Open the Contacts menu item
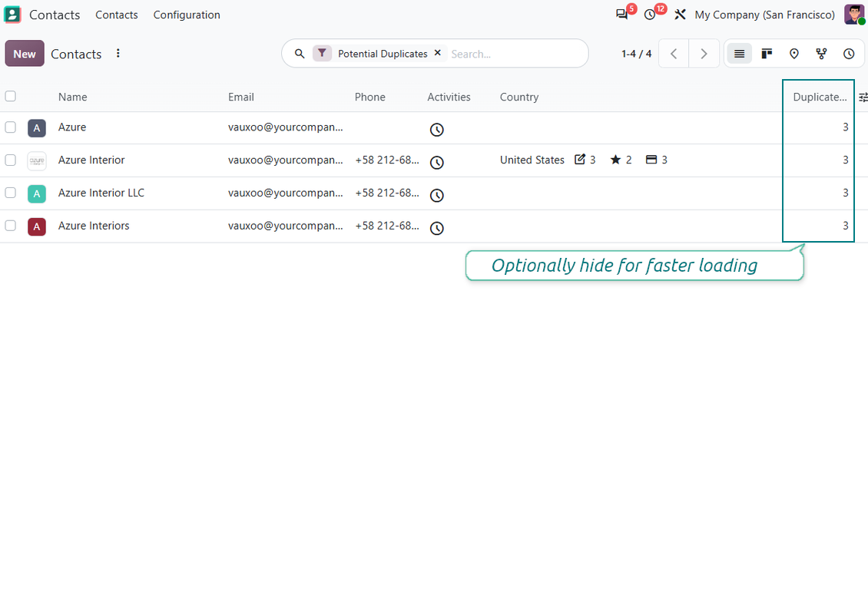This screenshot has height=611, width=868. click(x=116, y=15)
